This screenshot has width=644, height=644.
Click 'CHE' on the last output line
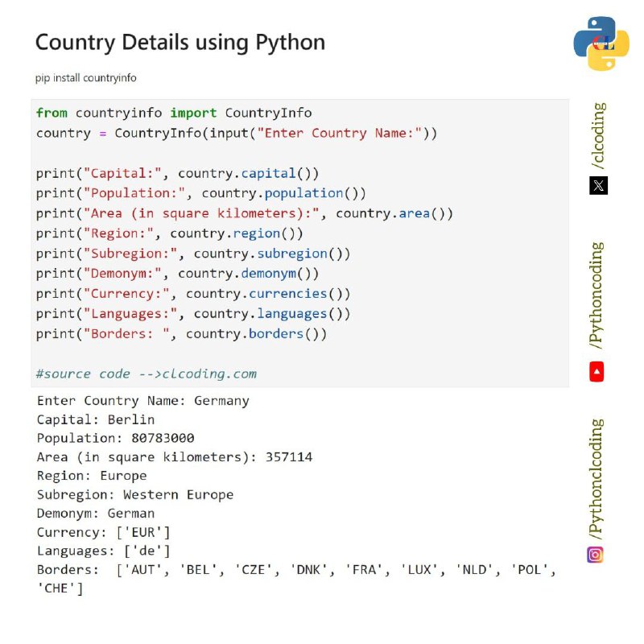[56, 588]
